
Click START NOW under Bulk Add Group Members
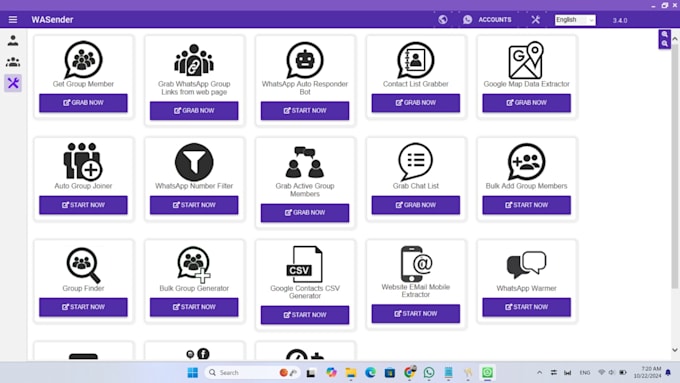coord(526,205)
